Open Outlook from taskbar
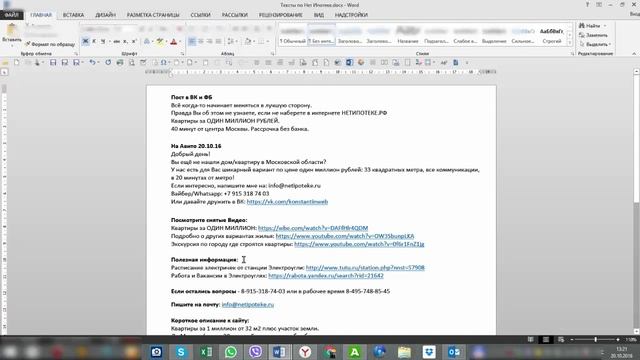 point(454,352)
